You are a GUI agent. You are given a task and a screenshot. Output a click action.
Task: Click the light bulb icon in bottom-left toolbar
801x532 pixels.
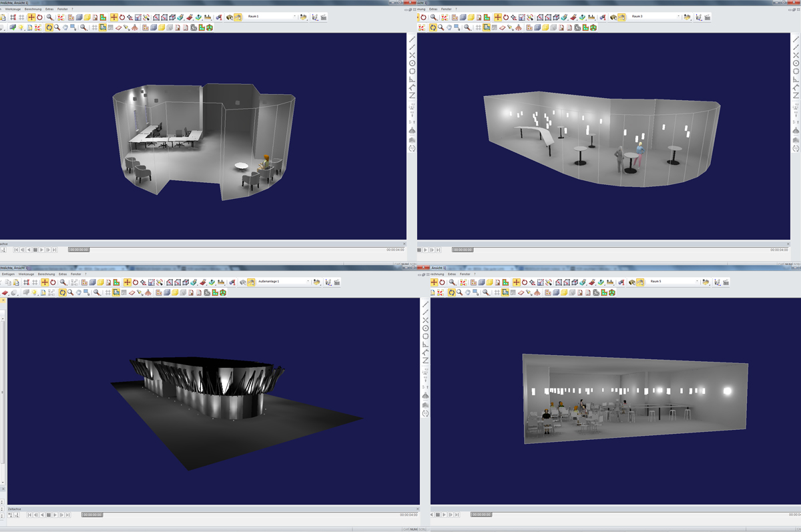point(35,292)
